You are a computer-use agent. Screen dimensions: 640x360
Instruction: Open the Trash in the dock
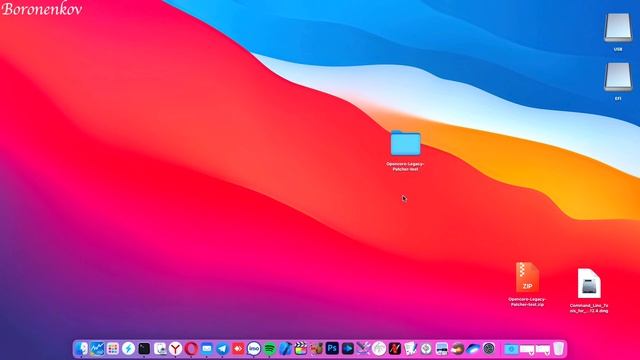point(558,349)
